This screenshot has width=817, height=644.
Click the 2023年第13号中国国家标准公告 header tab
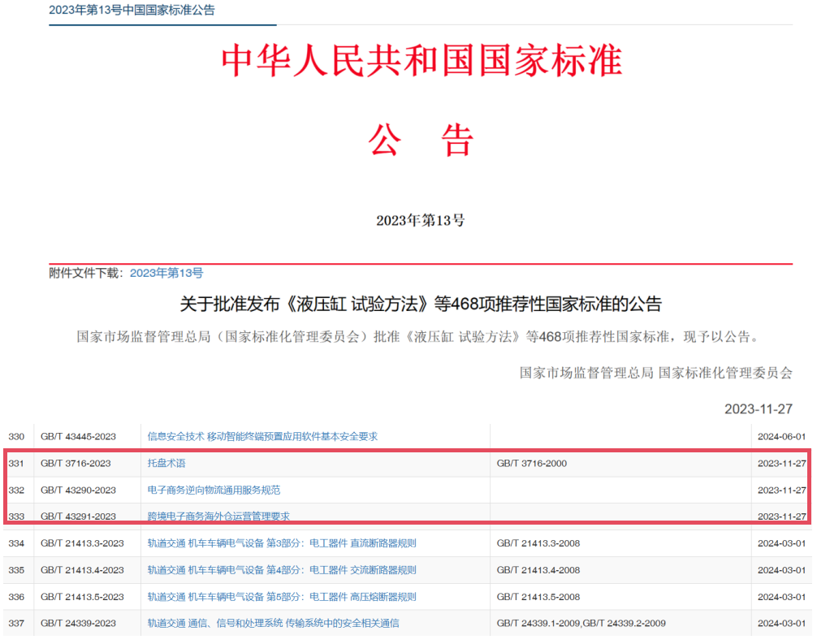(x=132, y=11)
